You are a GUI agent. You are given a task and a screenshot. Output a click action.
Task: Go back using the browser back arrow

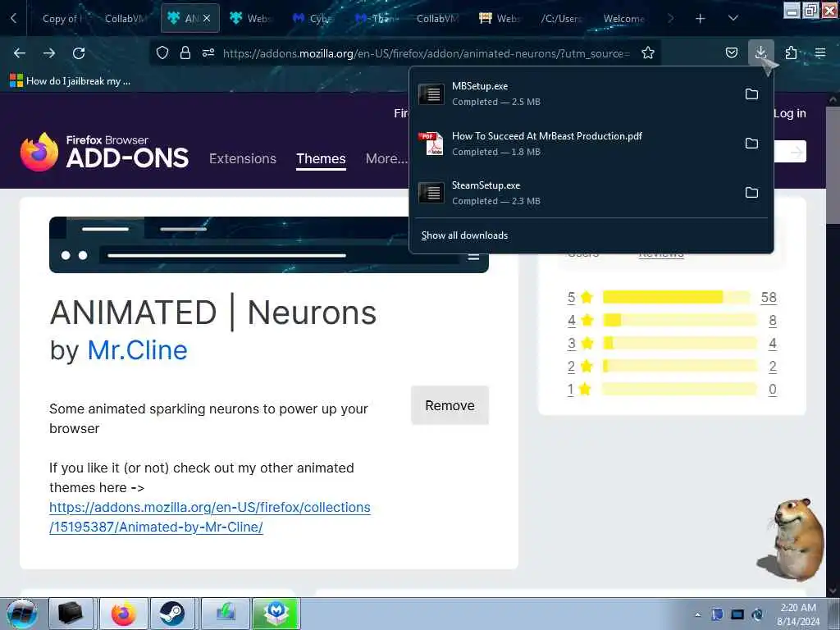click(20, 53)
